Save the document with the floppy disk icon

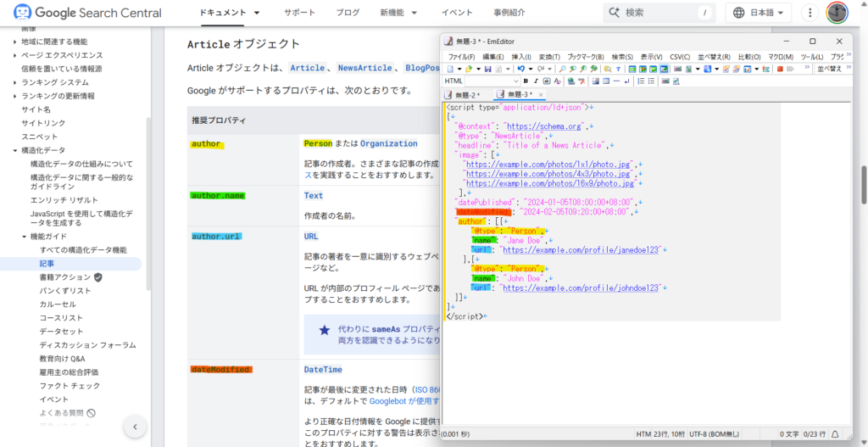487,69
